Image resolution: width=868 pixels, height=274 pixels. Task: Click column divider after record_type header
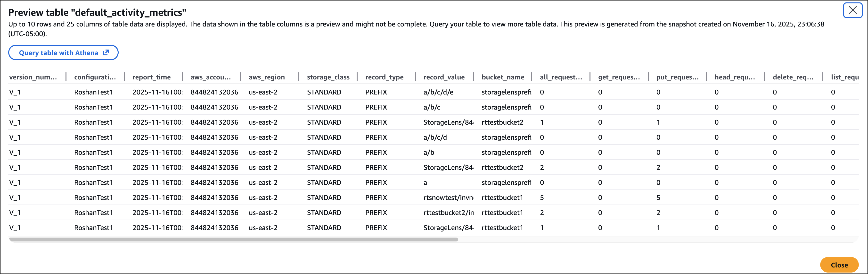pos(416,77)
